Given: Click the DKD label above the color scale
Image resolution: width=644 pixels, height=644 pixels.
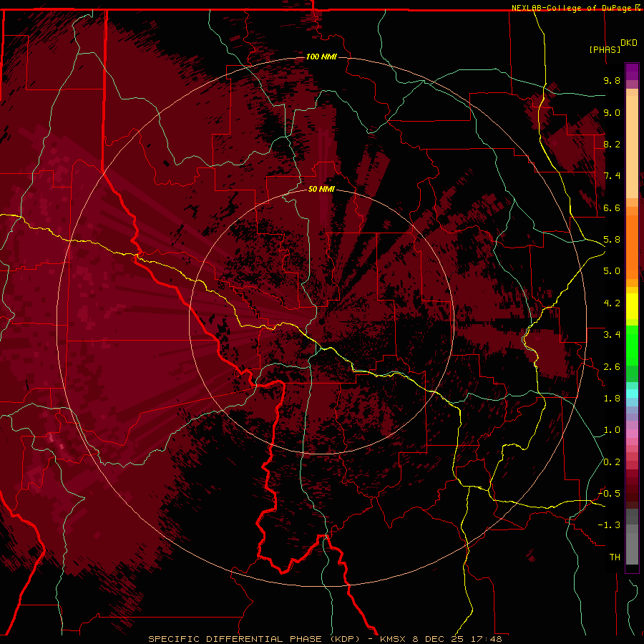Looking at the screenshot, I should (x=629, y=42).
